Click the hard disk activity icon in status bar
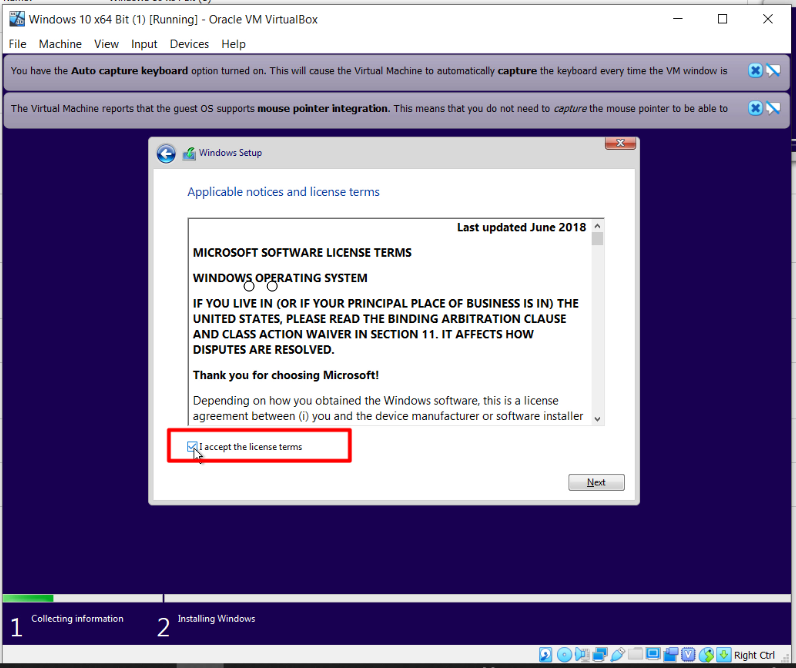796x668 pixels. (546, 655)
